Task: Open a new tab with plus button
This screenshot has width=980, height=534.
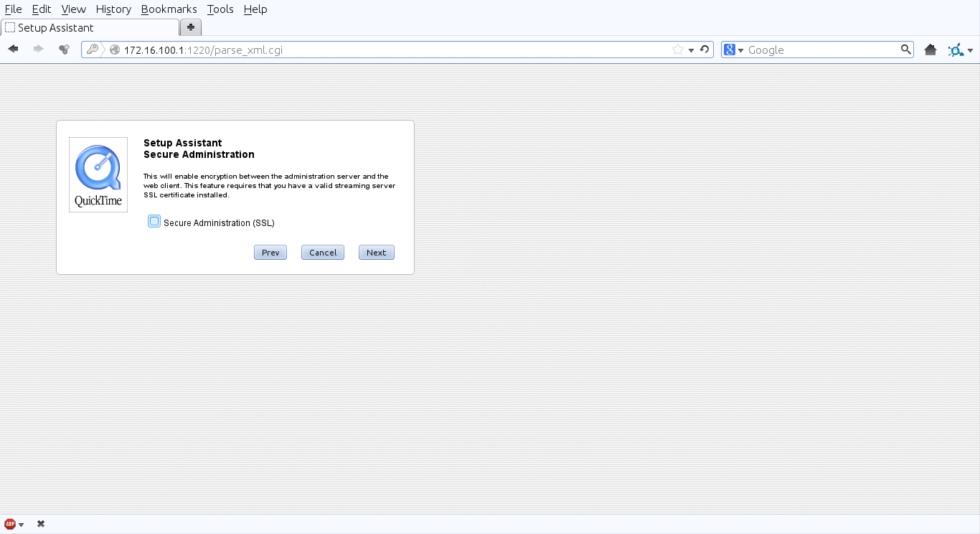Action: 191,27
